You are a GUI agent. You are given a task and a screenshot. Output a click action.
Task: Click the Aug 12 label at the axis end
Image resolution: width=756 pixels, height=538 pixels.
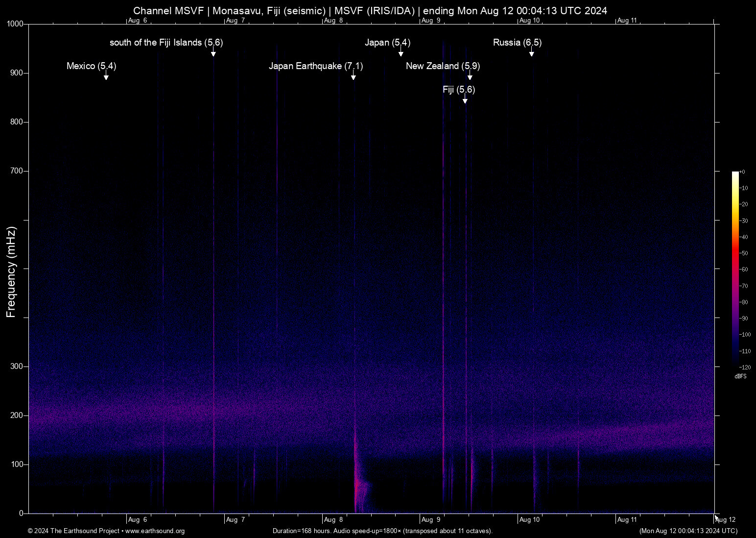(x=725, y=520)
